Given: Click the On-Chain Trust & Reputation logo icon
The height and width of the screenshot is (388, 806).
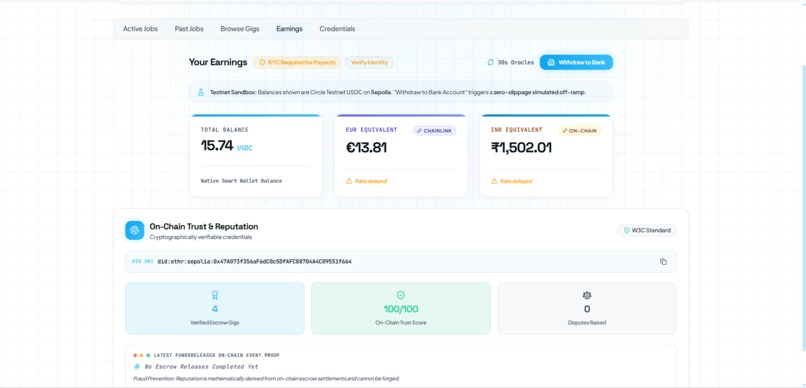Looking at the screenshot, I should [x=135, y=230].
